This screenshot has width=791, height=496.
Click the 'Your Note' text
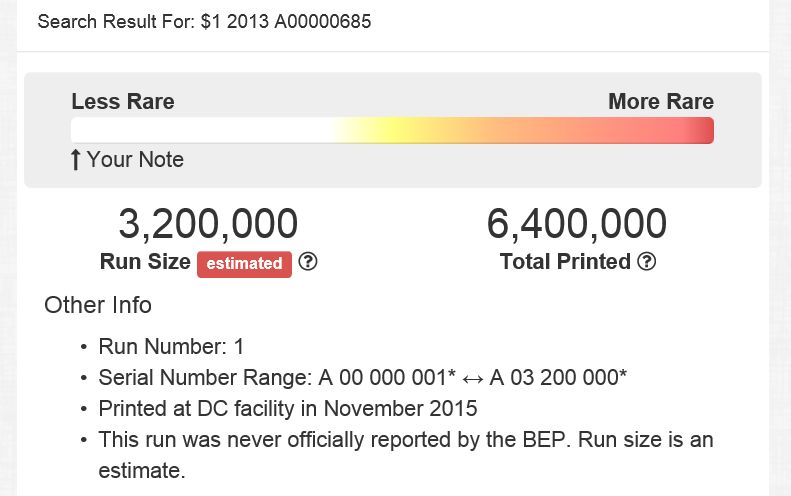click(x=135, y=160)
